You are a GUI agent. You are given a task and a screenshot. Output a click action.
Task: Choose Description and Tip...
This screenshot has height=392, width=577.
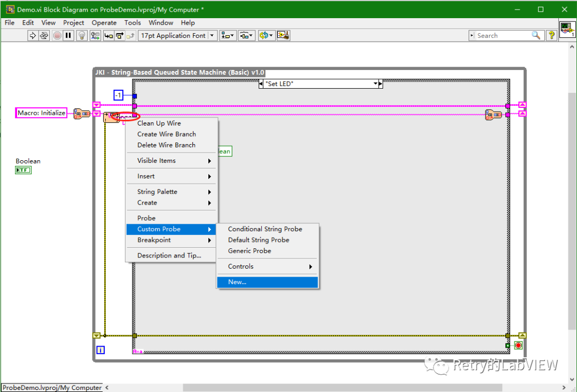(171, 255)
